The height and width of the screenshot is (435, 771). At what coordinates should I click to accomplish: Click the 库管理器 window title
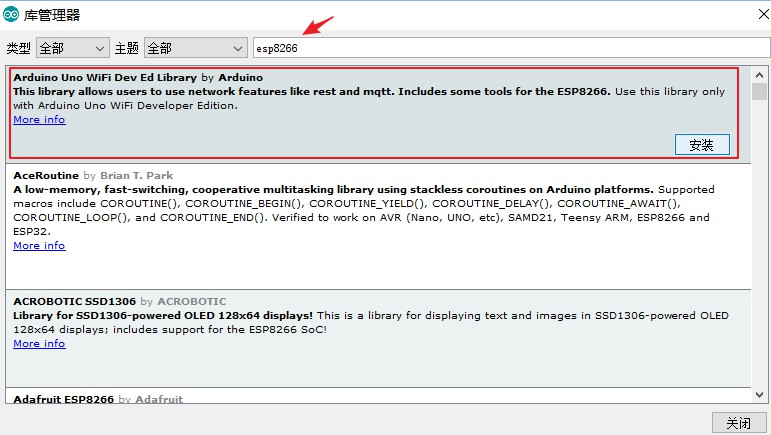coord(52,15)
